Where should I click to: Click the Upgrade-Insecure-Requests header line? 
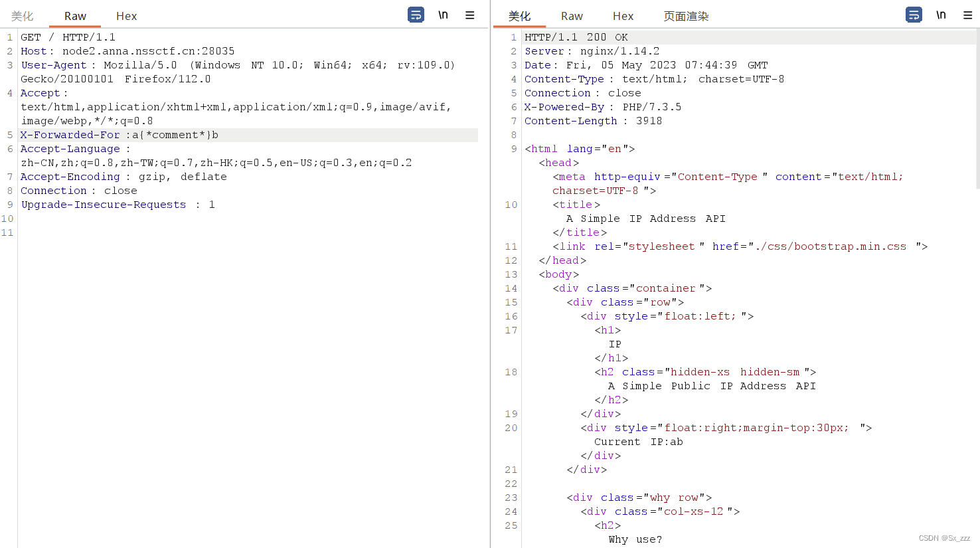(x=118, y=205)
